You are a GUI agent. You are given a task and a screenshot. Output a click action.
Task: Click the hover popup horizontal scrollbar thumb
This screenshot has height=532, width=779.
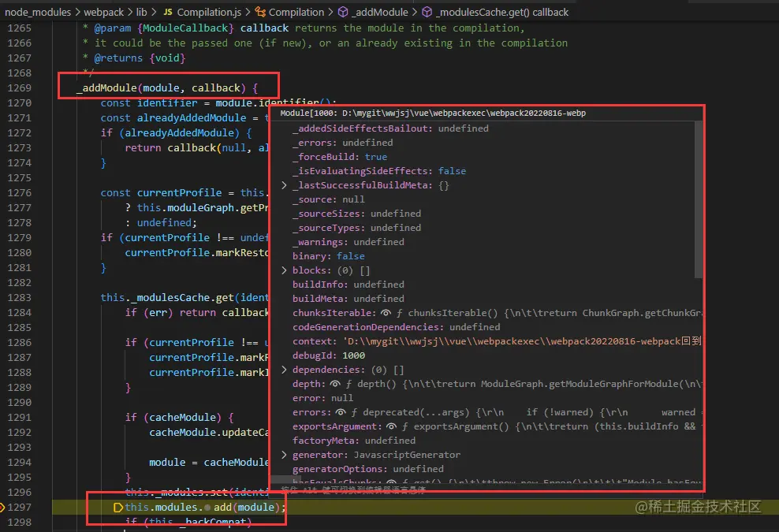click(x=288, y=480)
